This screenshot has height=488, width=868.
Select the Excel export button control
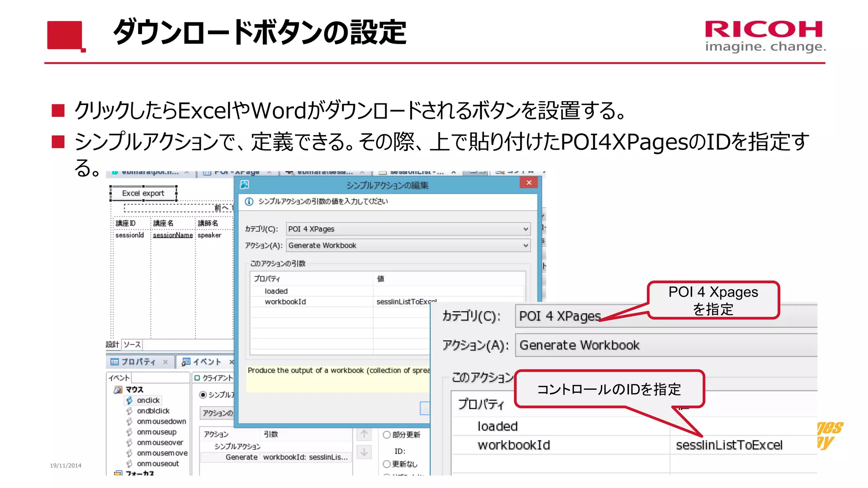143,193
